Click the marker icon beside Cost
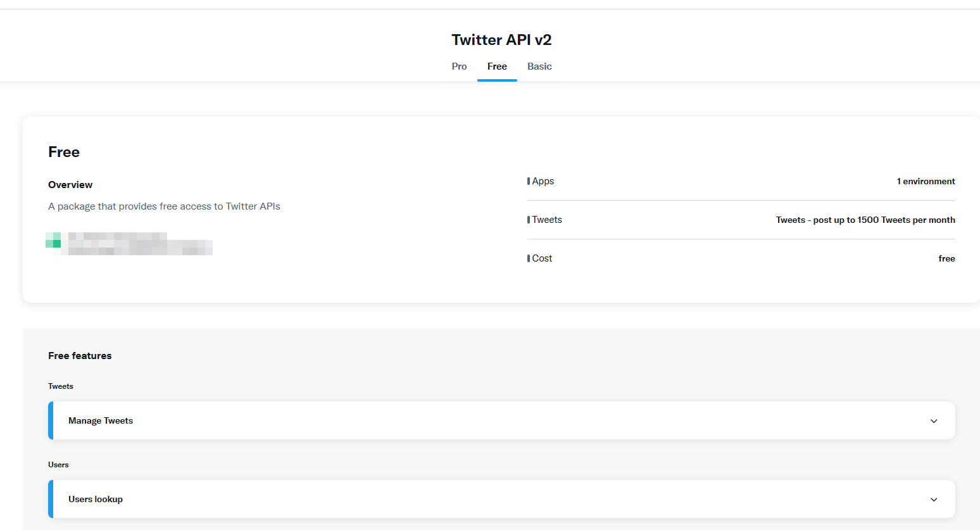This screenshot has width=980, height=530. pos(529,258)
